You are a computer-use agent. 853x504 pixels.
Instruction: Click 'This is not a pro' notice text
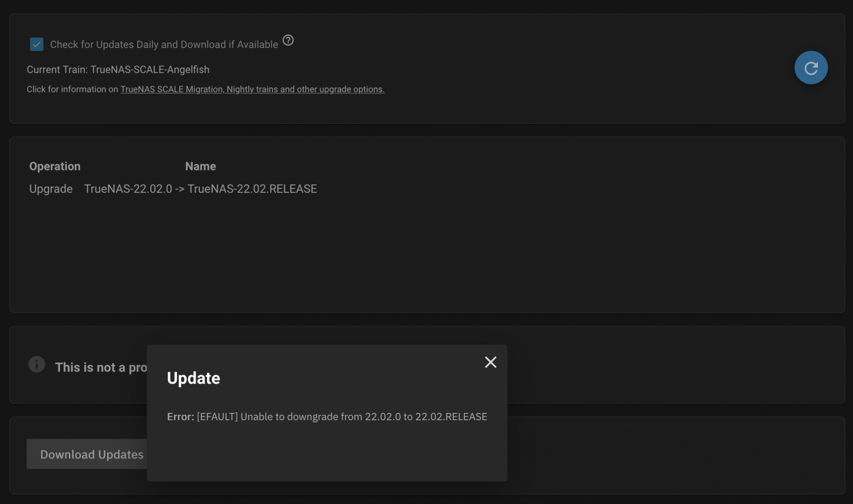101,367
